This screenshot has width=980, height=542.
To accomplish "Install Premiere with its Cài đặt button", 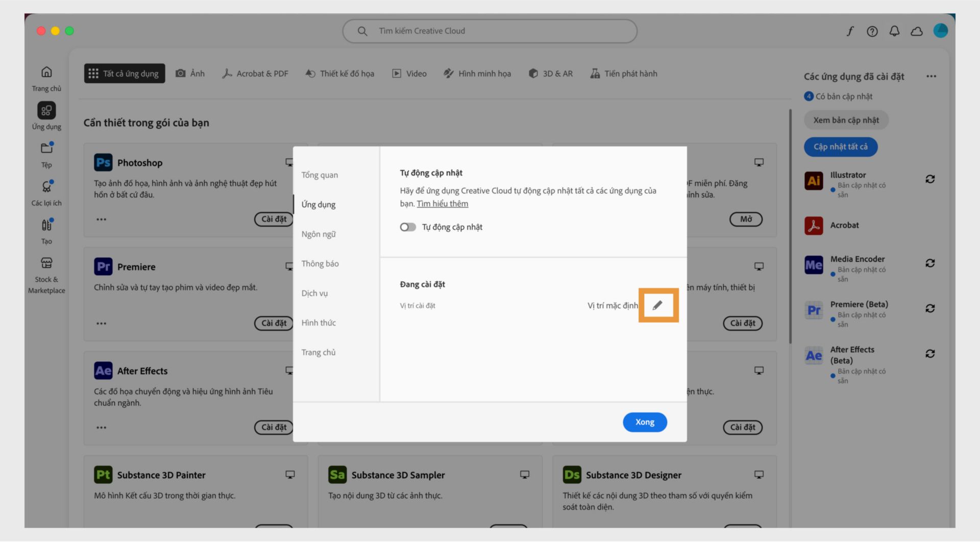I will pyautogui.click(x=274, y=323).
